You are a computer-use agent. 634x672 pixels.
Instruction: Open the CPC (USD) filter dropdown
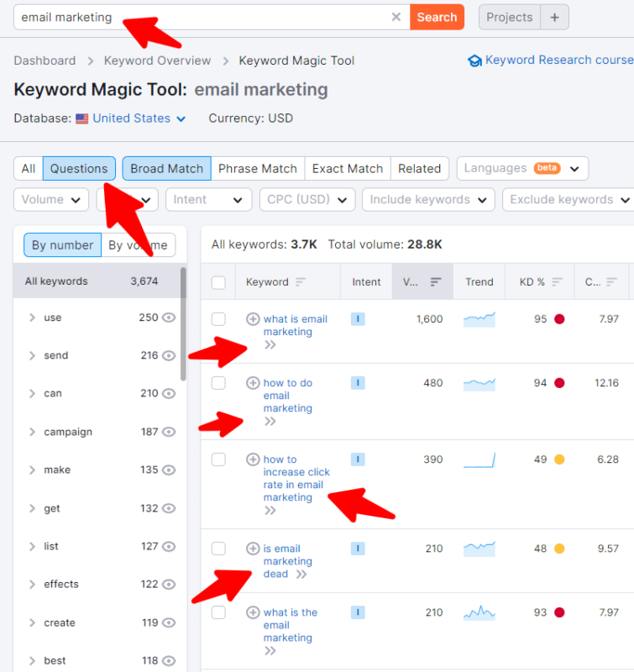(307, 200)
